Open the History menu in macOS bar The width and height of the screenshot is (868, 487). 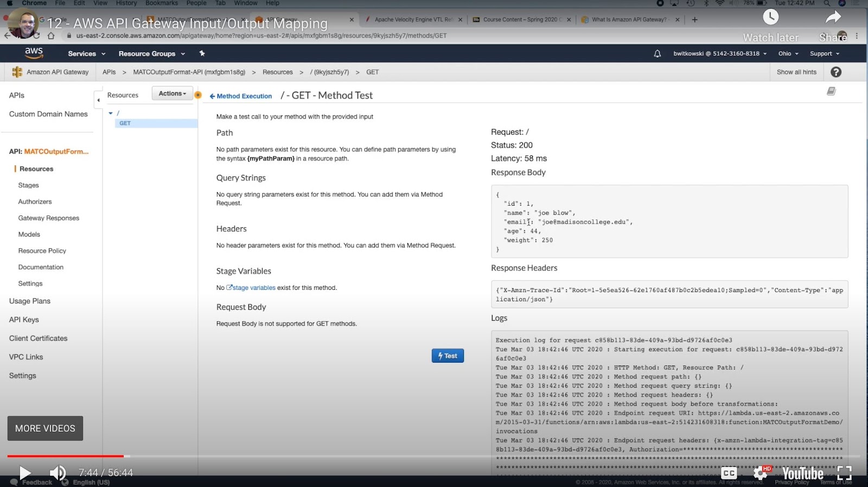(126, 3)
